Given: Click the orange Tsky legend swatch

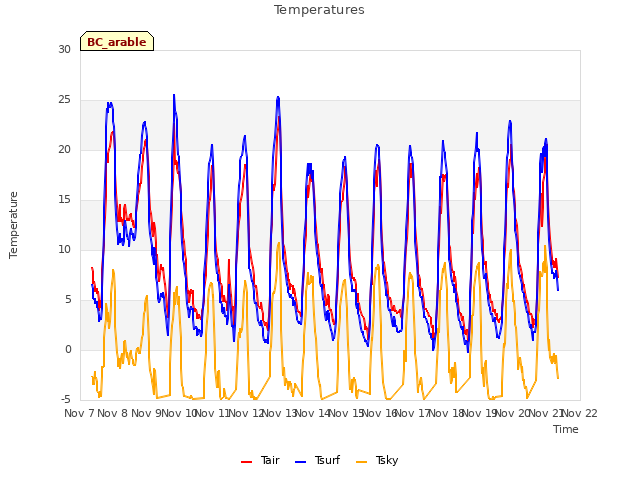Looking at the screenshot, I should [362, 462].
